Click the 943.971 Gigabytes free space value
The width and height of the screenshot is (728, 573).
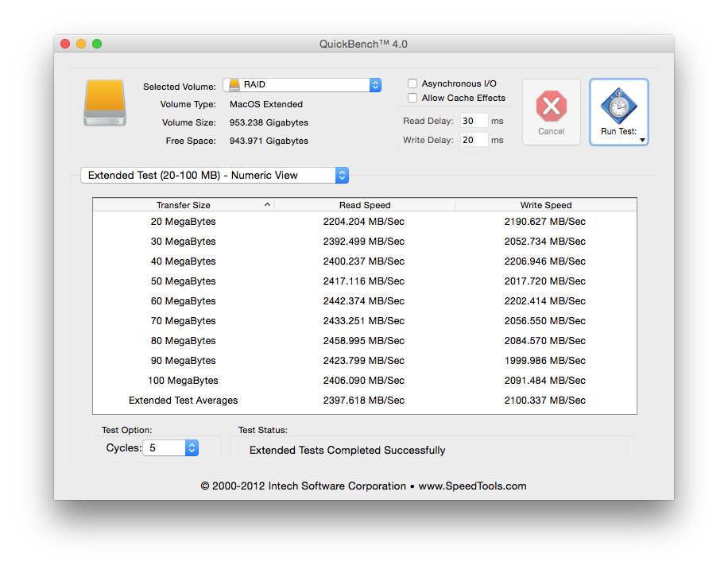pos(269,141)
